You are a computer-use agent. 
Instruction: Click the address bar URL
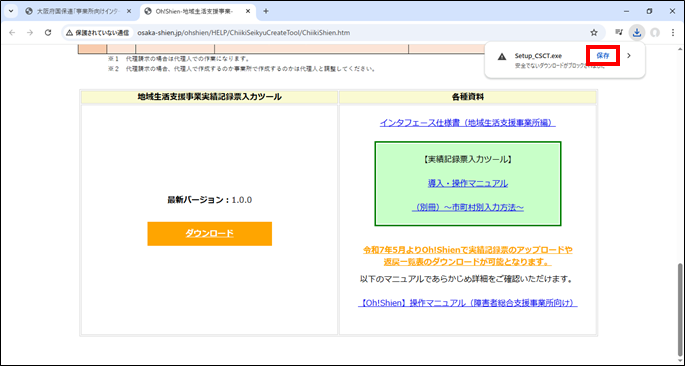243,33
